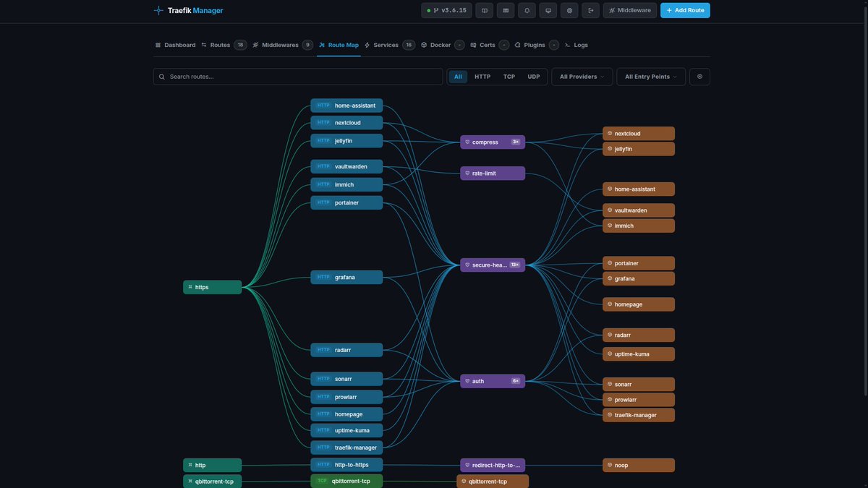
Task: Click the uptime-kuma service node
Action: click(639, 354)
